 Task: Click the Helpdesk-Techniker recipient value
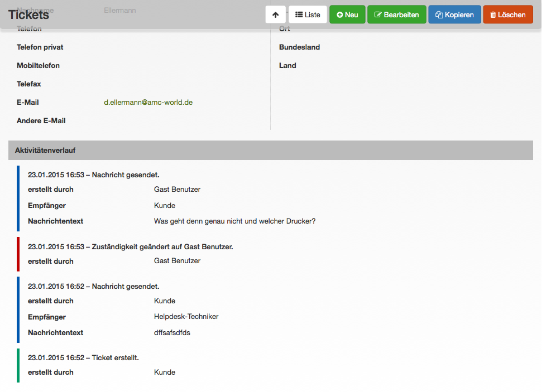[186, 316]
